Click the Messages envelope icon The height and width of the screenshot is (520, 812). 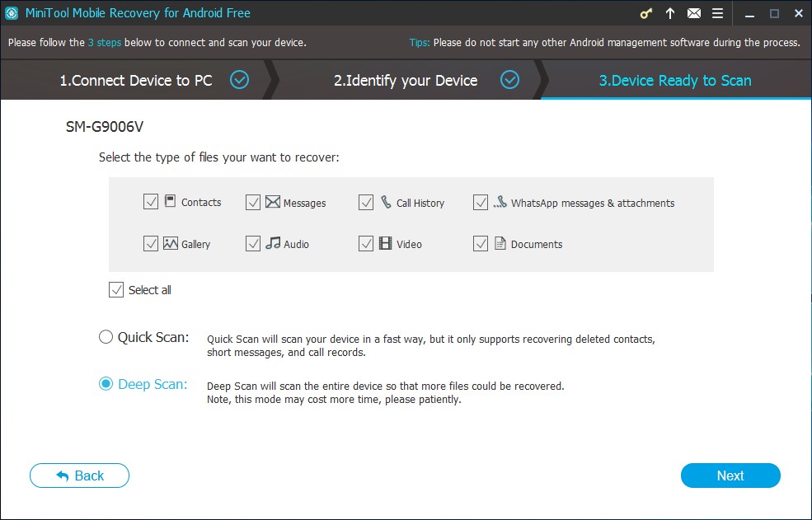point(273,201)
